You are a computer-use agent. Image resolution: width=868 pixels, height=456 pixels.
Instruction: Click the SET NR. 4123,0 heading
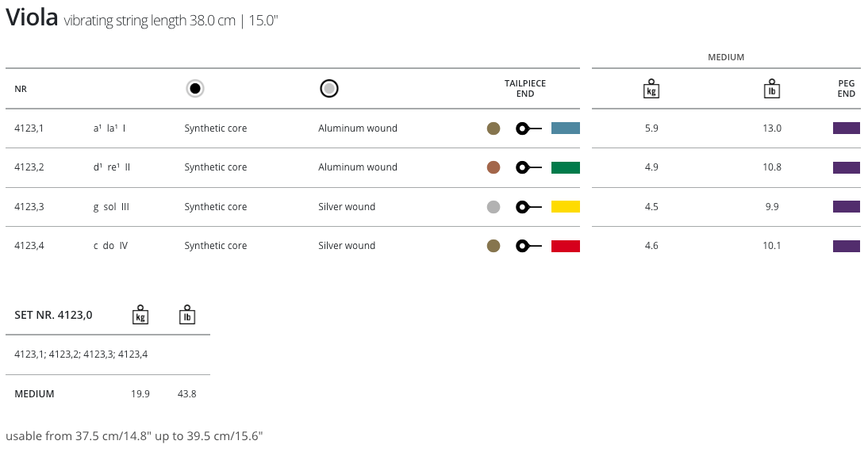tap(53, 315)
